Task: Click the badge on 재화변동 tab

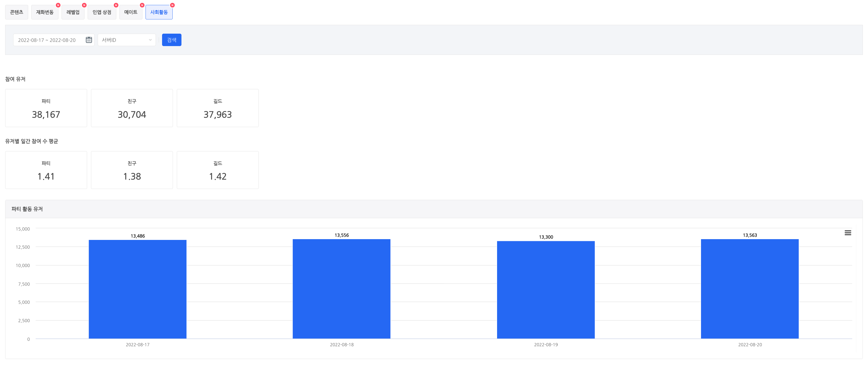Action: (x=58, y=5)
